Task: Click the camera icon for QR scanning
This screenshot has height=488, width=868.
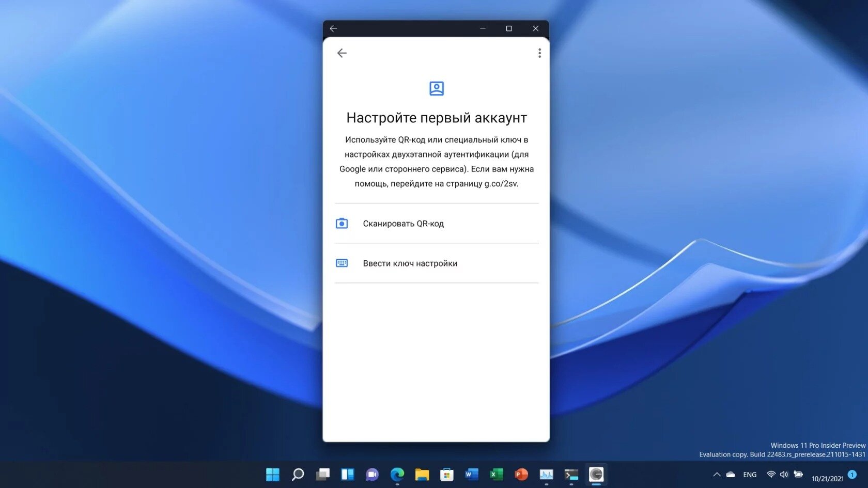Action: pyautogui.click(x=342, y=224)
